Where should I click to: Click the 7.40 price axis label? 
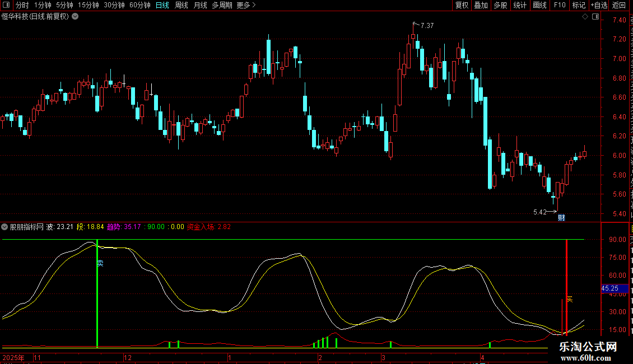619,20
